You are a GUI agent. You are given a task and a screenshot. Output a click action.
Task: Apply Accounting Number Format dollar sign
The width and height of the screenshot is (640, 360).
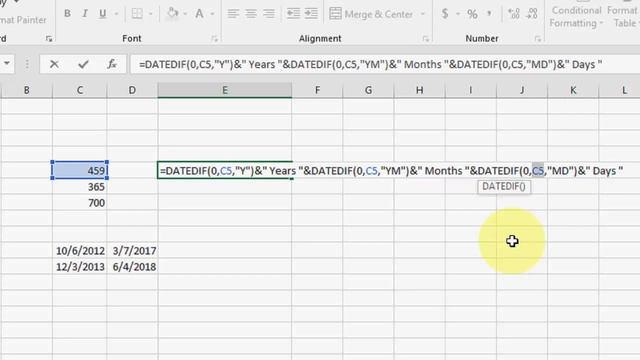coord(445,14)
